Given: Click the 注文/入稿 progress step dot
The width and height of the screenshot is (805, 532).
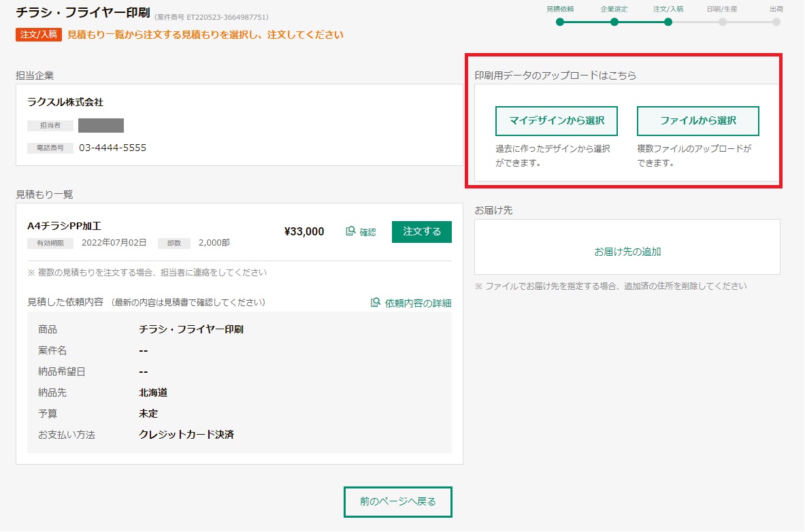Looking at the screenshot, I should 668,22.
